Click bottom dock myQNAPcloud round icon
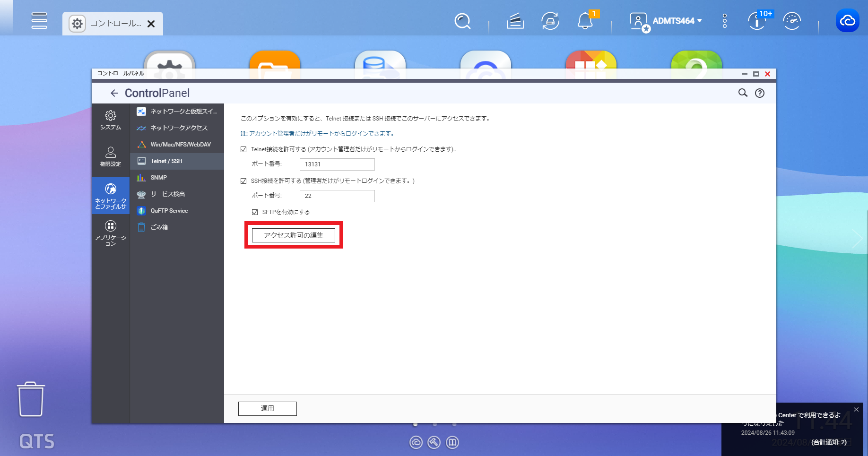The image size is (868, 456). [416, 442]
